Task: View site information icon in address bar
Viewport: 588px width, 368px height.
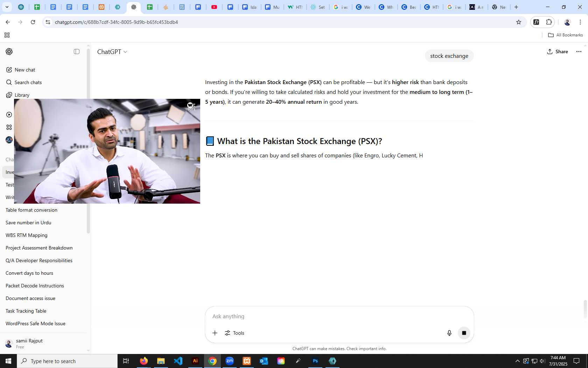Action: (48, 22)
